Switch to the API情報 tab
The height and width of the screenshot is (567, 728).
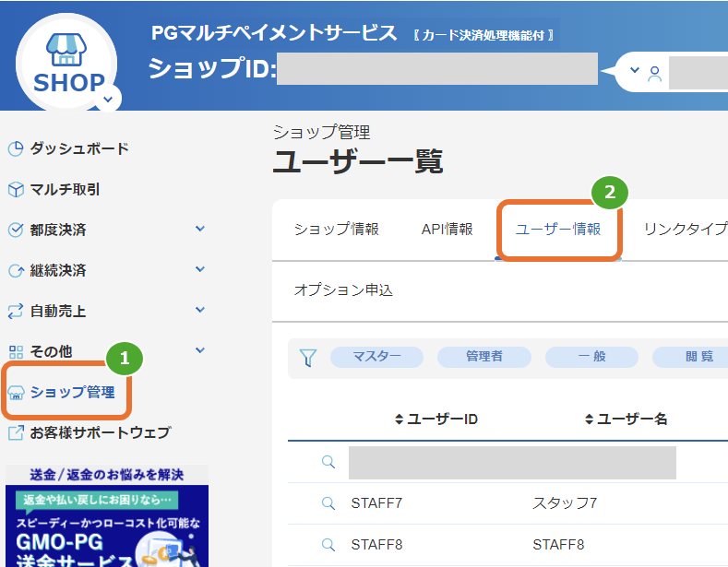click(448, 230)
